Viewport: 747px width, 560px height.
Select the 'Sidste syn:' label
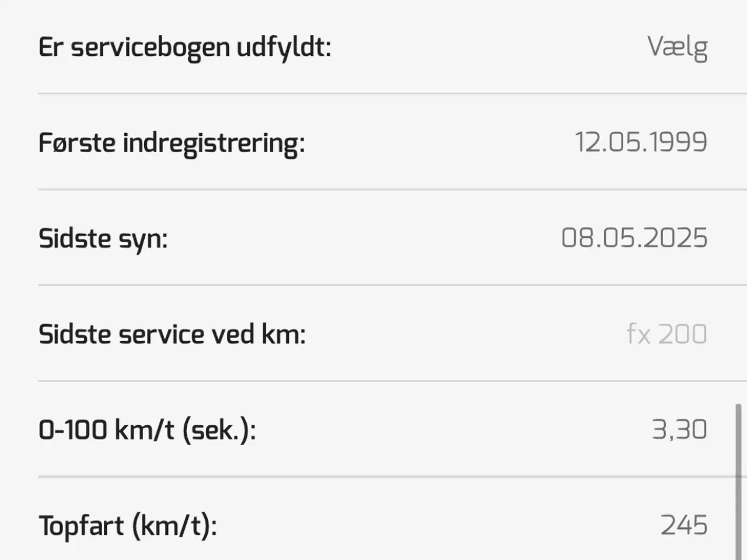[103, 239]
